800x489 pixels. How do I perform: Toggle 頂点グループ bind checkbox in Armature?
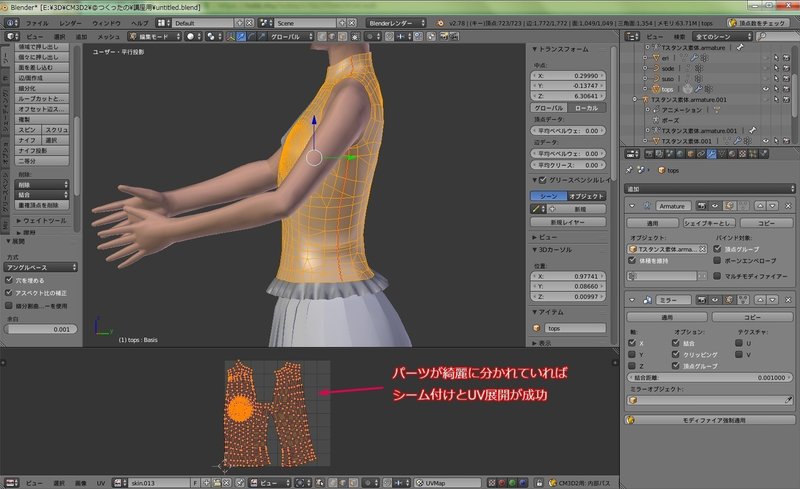tap(717, 249)
